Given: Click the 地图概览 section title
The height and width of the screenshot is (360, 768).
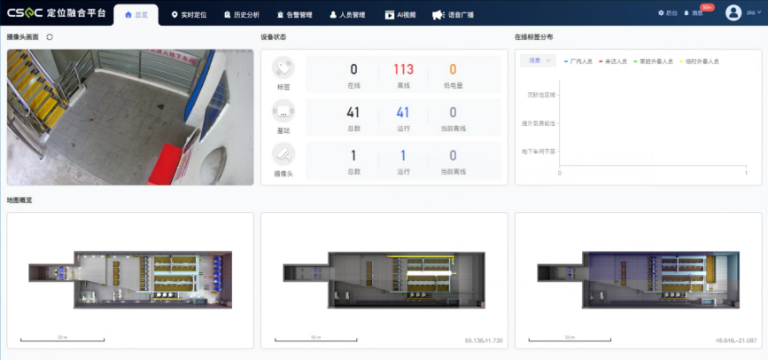Looking at the screenshot, I should [20, 200].
